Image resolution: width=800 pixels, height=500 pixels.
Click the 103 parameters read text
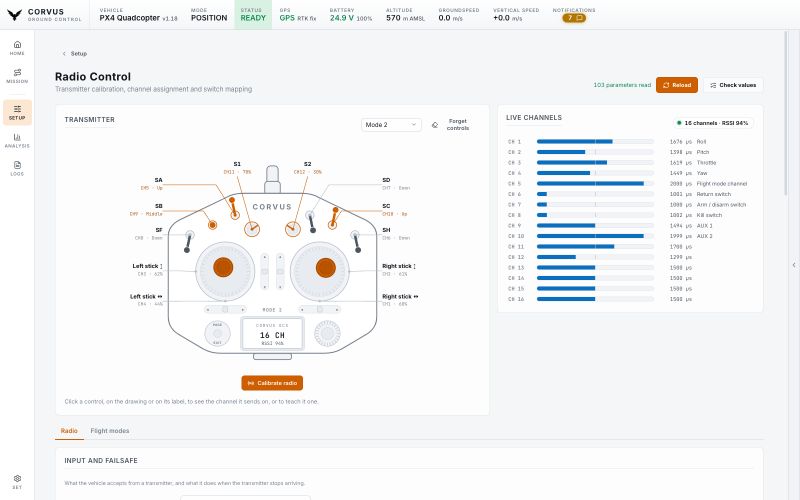(622, 85)
